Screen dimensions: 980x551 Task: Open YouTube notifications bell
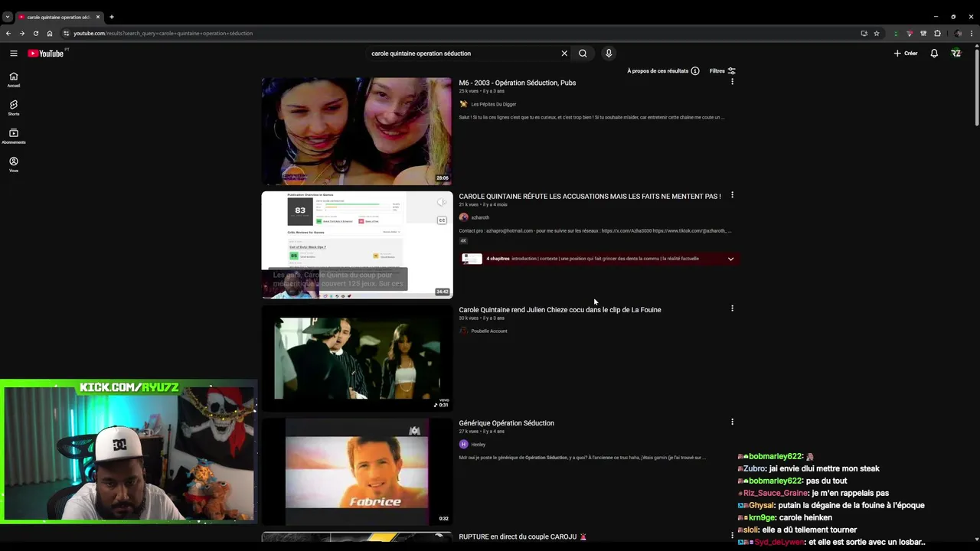coord(934,54)
